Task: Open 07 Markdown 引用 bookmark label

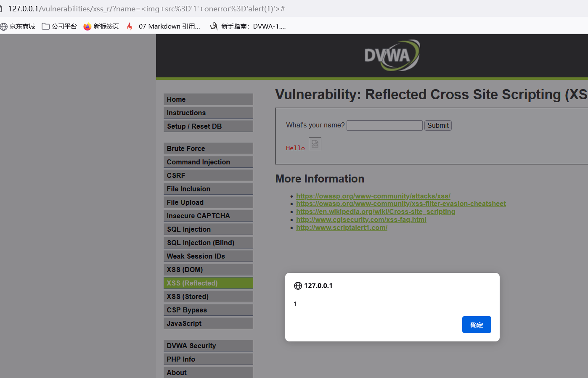Action: click(x=170, y=26)
